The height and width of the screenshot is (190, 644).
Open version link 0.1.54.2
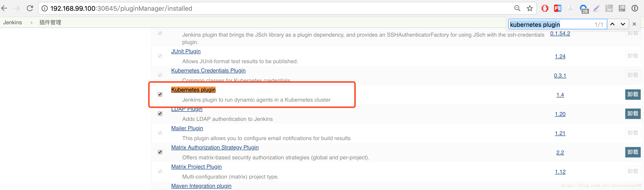tap(560, 33)
